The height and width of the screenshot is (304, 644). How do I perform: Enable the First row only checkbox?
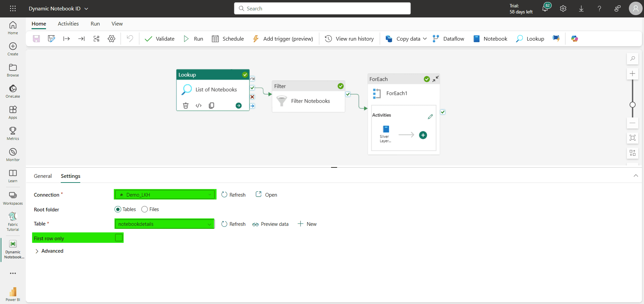pos(119,238)
